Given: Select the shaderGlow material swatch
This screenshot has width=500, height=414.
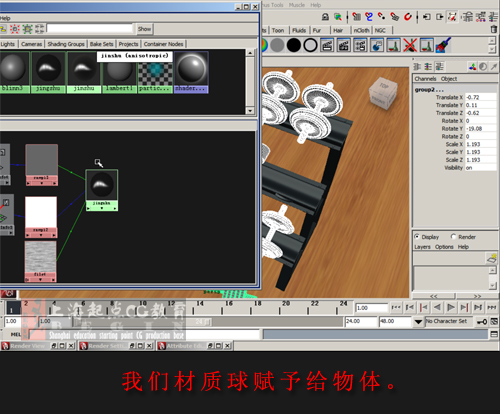Looking at the screenshot, I should click(191, 72).
